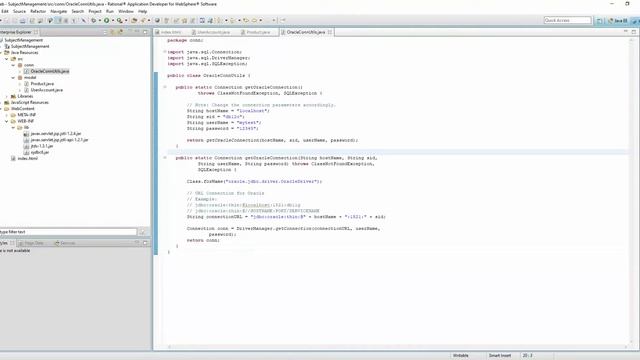
Task: Open the Run menu
Action: click(110, 11)
